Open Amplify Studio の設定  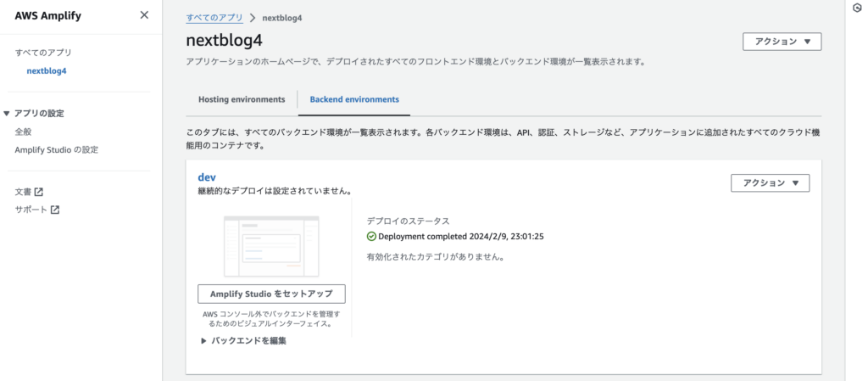(x=57, y=150)
